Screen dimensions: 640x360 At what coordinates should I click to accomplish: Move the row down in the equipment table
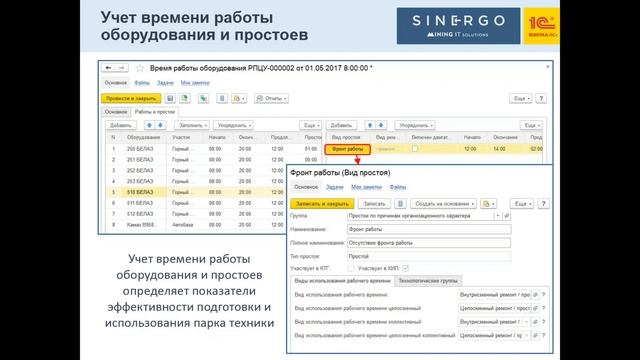pos(160,125)
